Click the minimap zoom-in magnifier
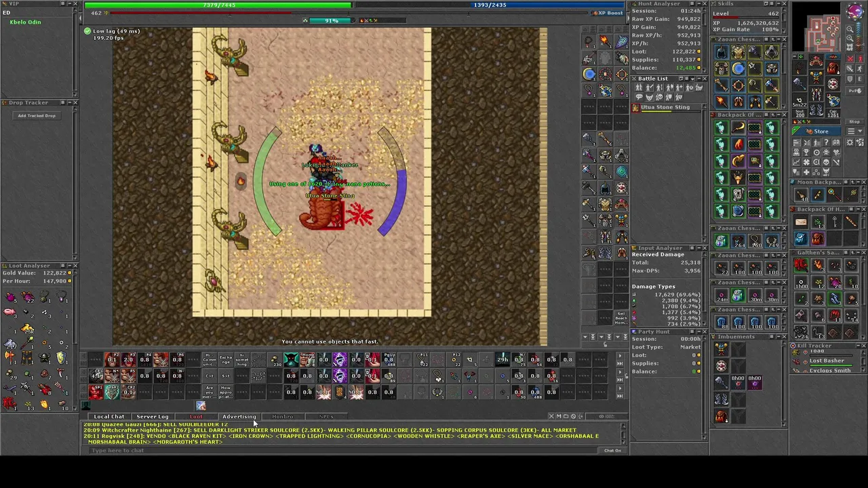This screenshot has width=868, height=488. [850, 38]
